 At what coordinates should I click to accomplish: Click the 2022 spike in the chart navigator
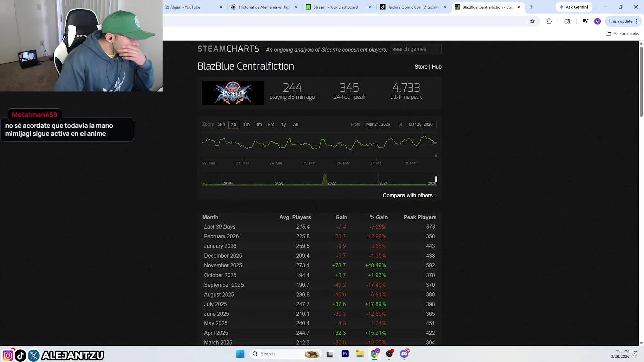pyautogui.click(x=325, y=179)
